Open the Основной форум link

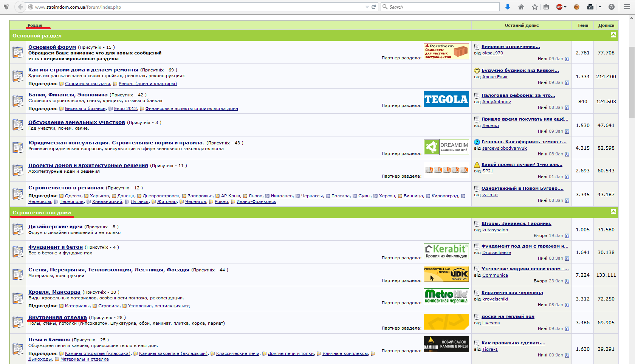click(52, 47)
